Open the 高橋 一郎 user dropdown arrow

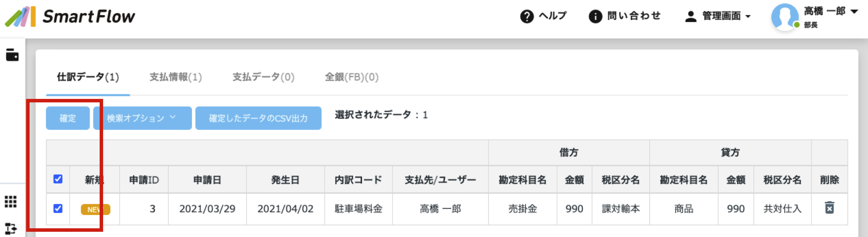click(x=854, y=12)
